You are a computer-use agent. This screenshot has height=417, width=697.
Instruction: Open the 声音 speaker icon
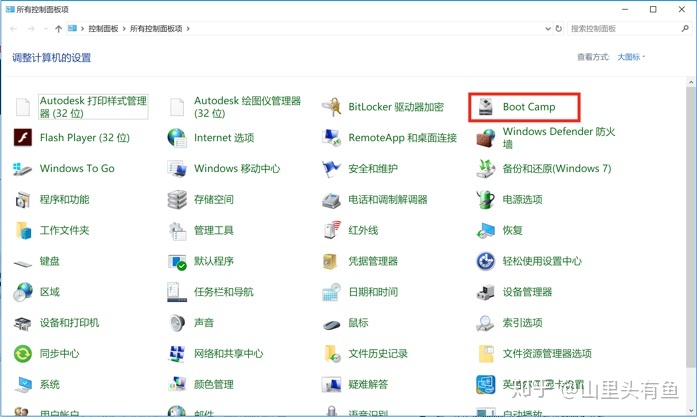coord(177,323)
